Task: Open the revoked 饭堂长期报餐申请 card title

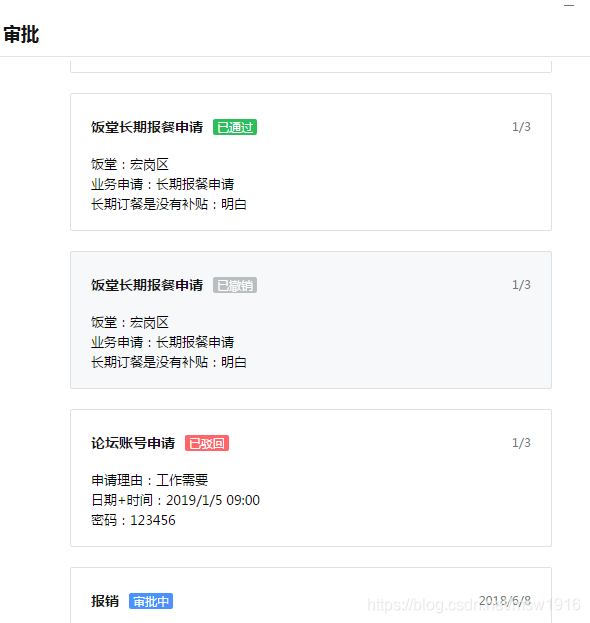Action: pyautogui.click(x=147, y=285)
